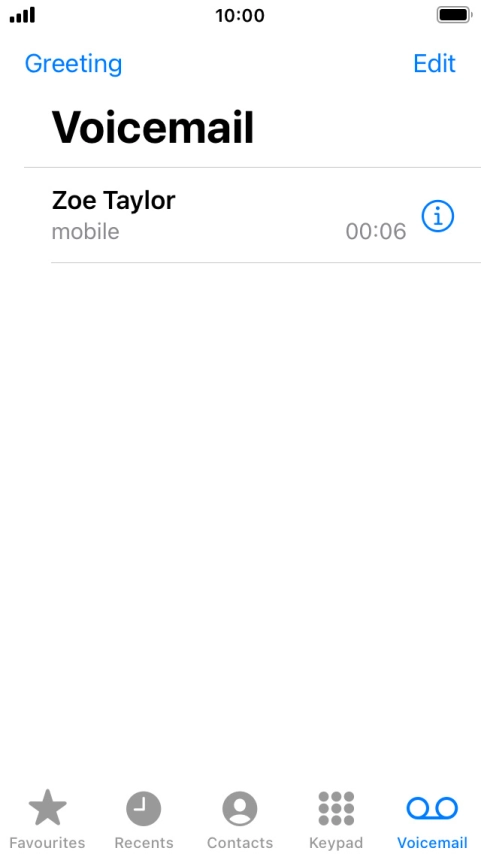This screenshot has width=481, height=854.
Task: Open the Contacts person icon
Action: click(240, 809)
